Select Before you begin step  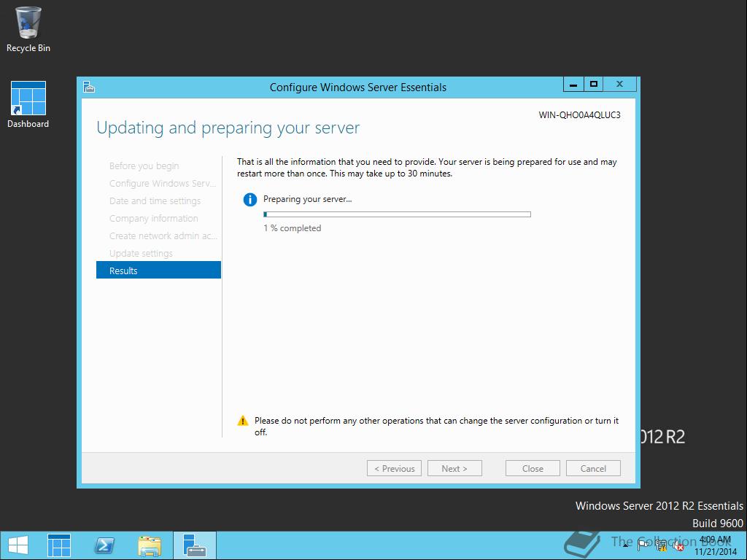(x=144, y=166)
